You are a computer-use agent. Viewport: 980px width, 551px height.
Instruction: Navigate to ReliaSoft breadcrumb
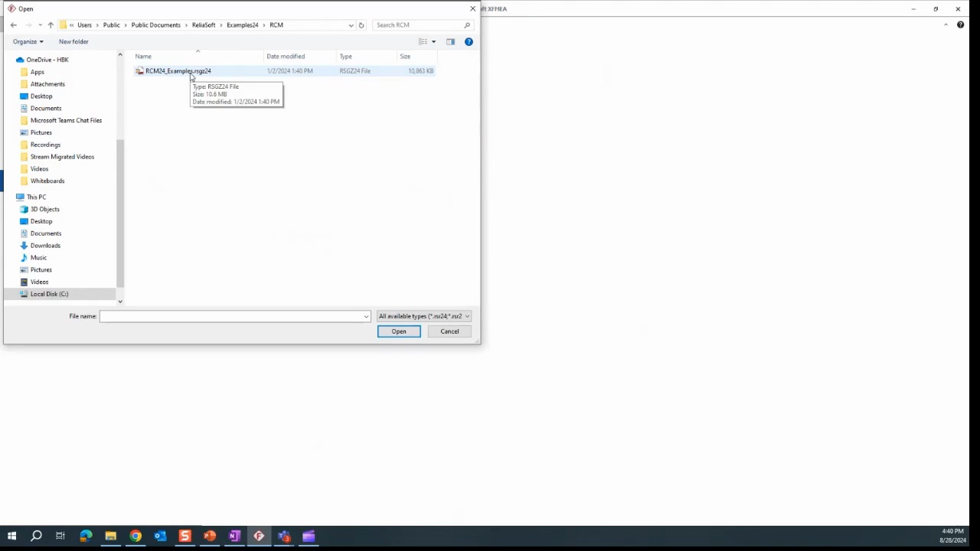[204, 25]
